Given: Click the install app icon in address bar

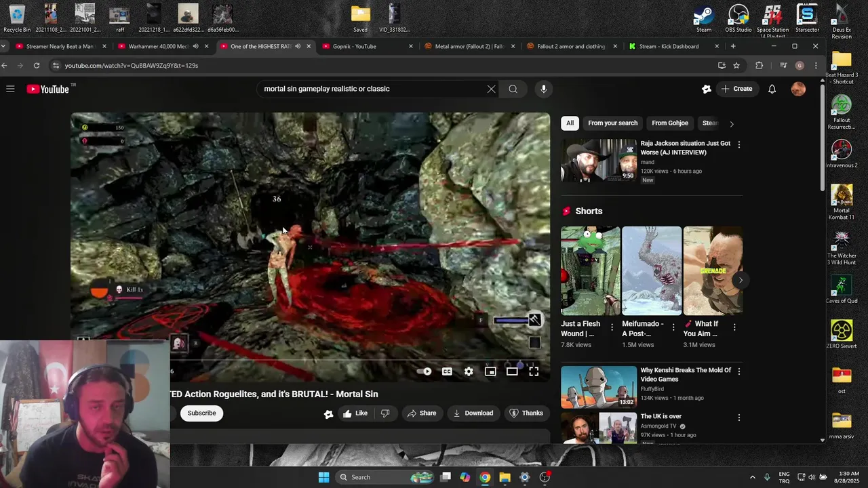Looking at the screenshot, I should coord(722,66).
